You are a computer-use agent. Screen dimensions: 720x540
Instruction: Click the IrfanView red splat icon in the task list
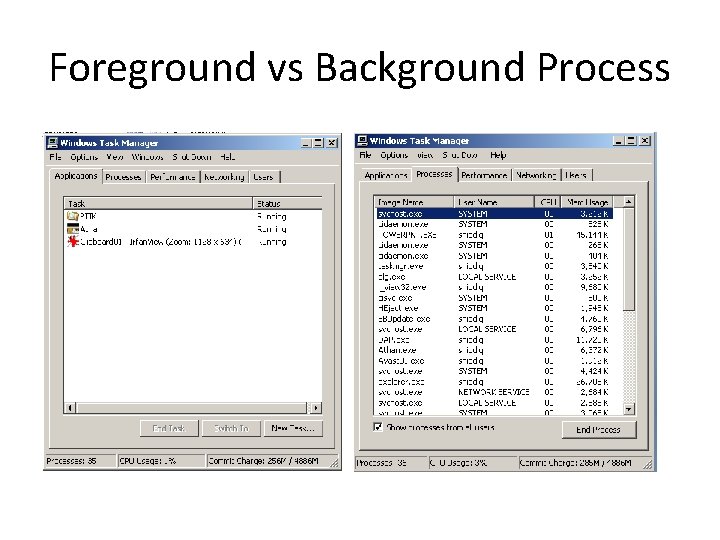(x=73, y=242)
